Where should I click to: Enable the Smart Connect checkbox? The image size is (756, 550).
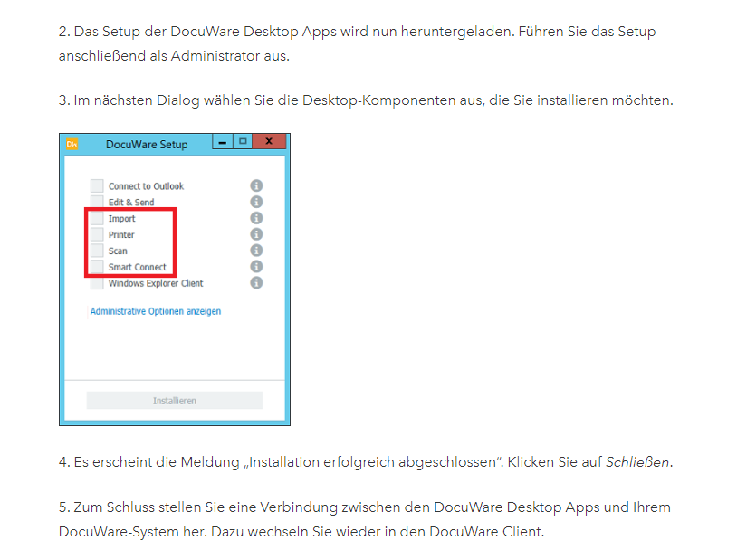click(x=97, y=267)
